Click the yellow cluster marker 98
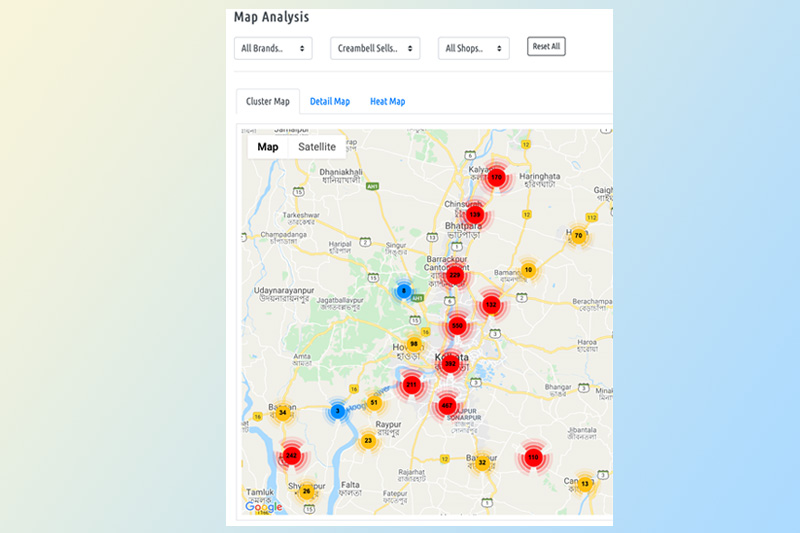 414,344
